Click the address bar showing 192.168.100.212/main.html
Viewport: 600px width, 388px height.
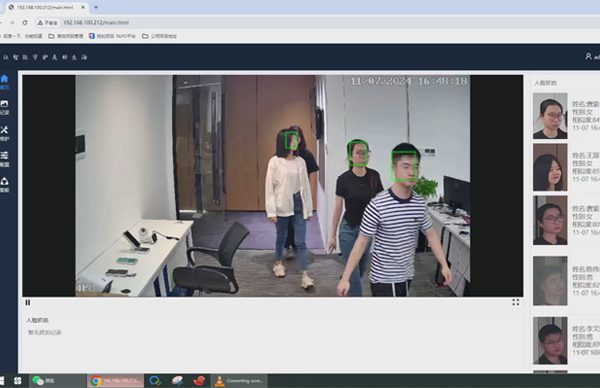96,23
